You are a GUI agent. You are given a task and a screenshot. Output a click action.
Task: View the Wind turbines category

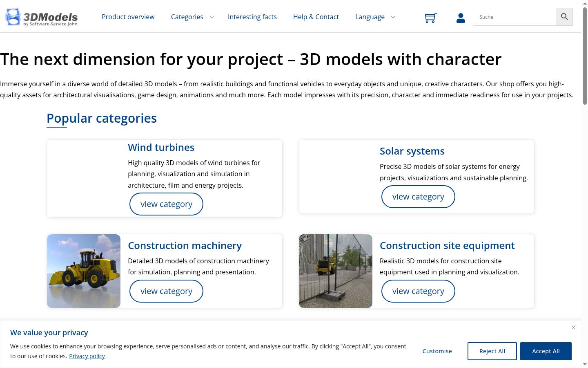coord(166,204)
